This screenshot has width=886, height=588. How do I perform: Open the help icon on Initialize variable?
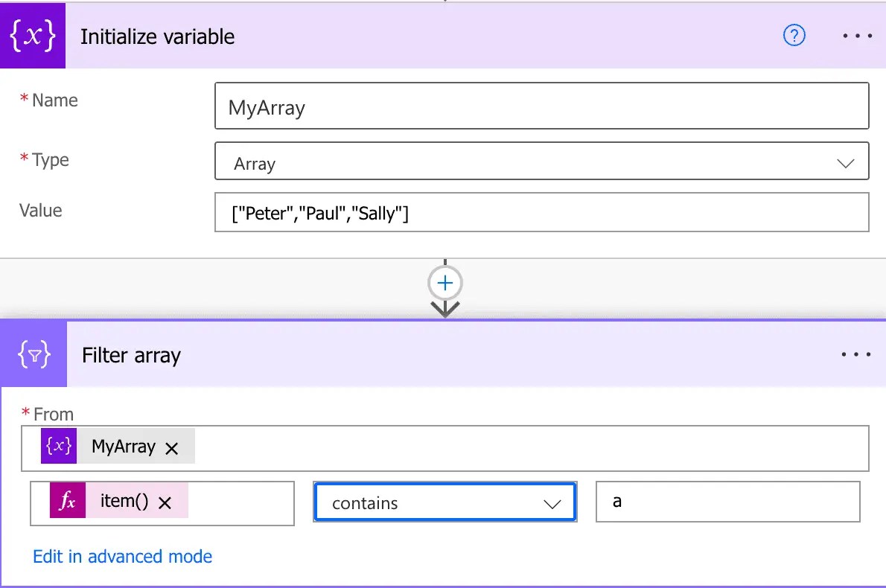tap(794, 35)
